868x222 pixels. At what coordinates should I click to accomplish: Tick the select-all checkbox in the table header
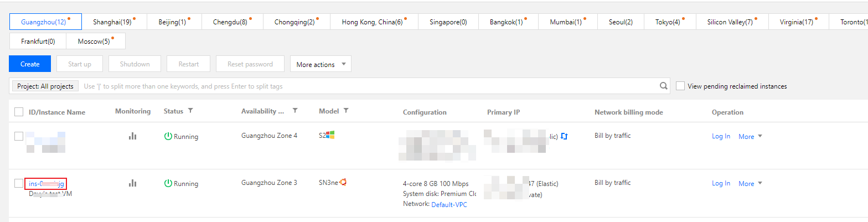[x=19, y=112]
